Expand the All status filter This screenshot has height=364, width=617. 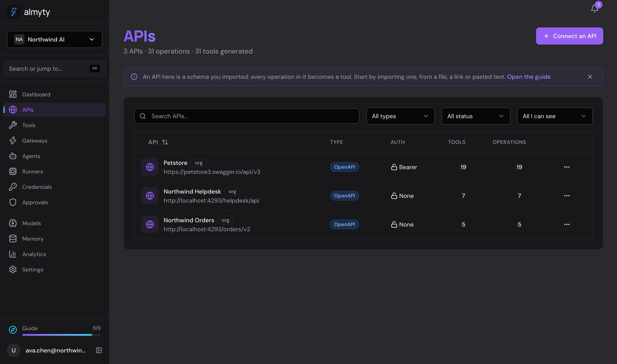pyautogui.click(x=476, y=116)
